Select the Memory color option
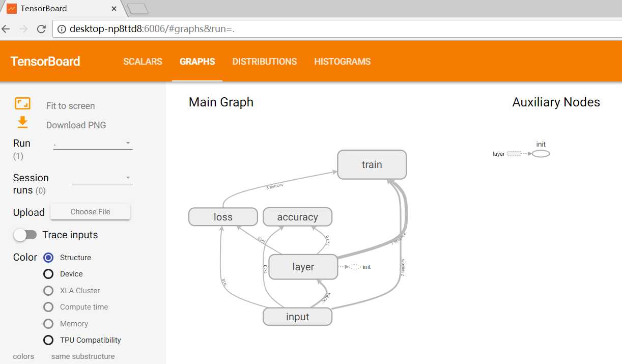622x364 pixels. pyautogui.click(x=48, y=324)
